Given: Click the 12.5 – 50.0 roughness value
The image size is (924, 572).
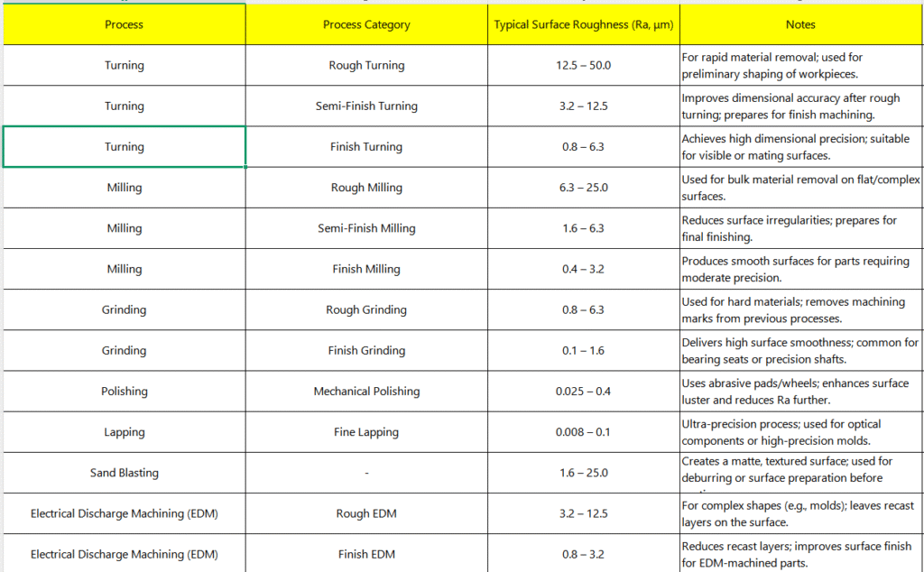Looking at the screenshot, I should click(583, 65).
